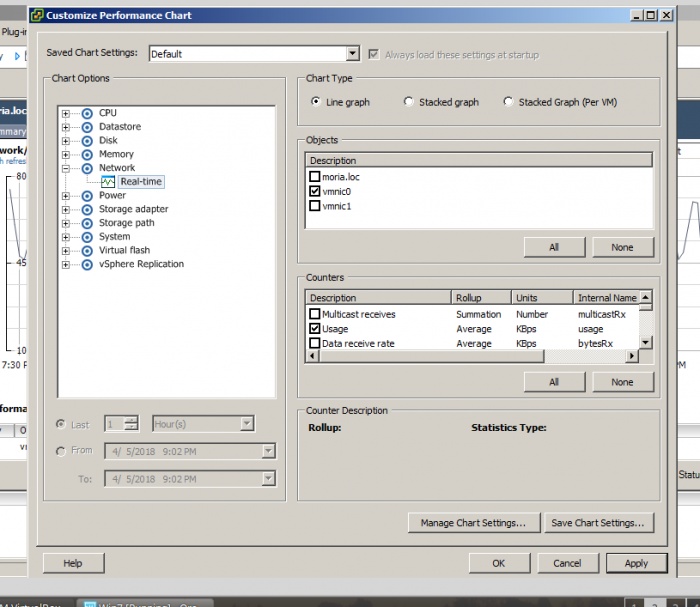700x607 pixels.
Task: Click the vSphere Replication category icon
Action: point(88,265)
